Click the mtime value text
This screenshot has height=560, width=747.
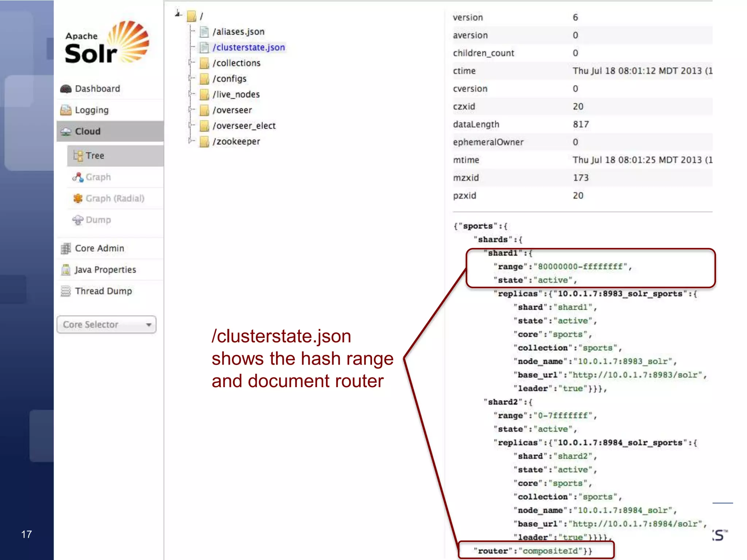pyautogui.click(x=642, y=160)
